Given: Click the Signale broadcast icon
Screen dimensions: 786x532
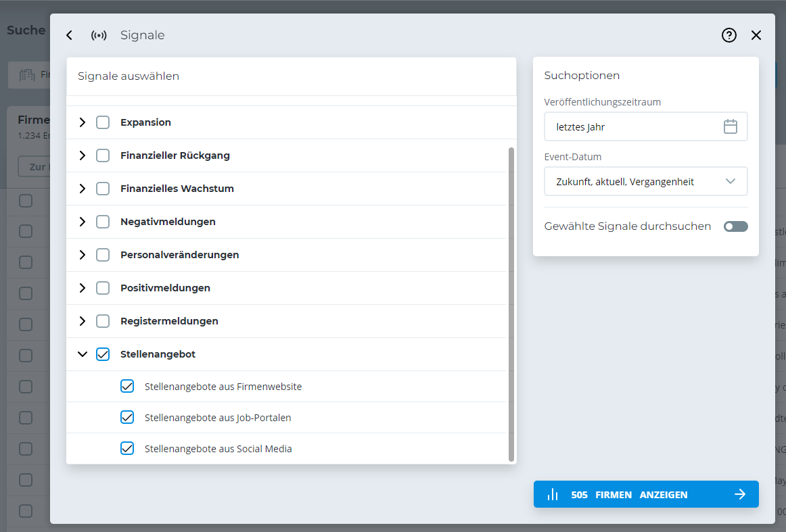Looking at the screenshot, I should click(x=99, y=35).
